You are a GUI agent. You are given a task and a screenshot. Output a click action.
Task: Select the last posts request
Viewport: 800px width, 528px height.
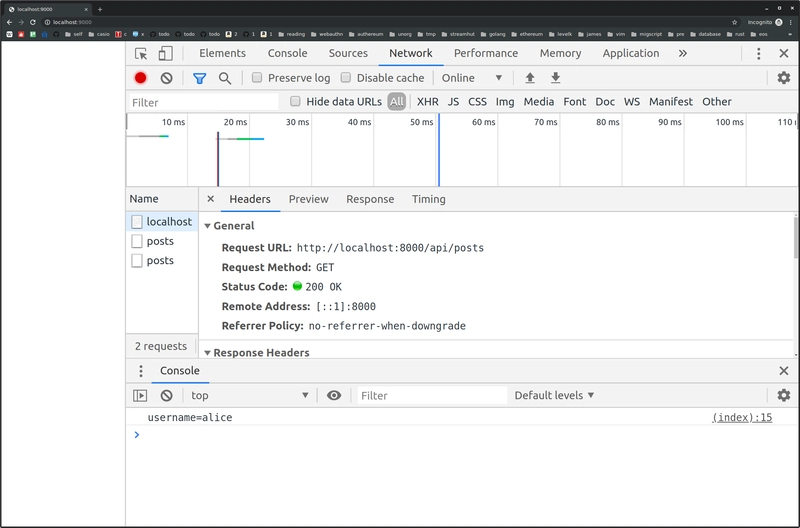162,261
